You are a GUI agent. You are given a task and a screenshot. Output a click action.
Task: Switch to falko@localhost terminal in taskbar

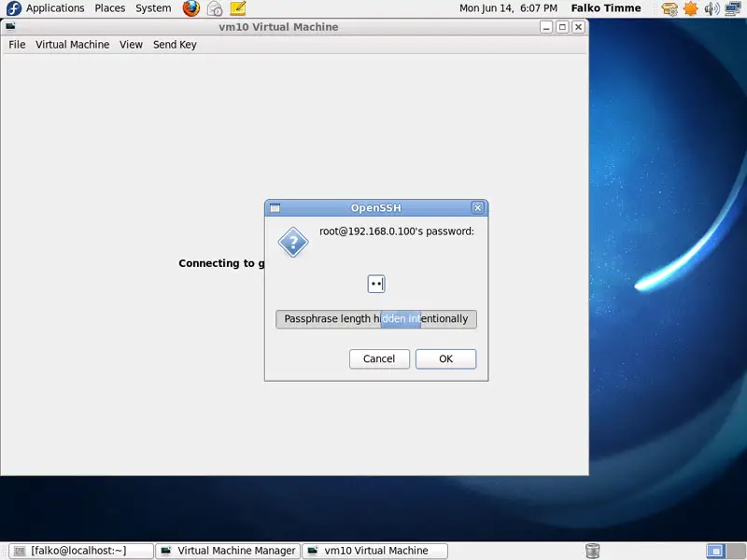tap(81, 551)
